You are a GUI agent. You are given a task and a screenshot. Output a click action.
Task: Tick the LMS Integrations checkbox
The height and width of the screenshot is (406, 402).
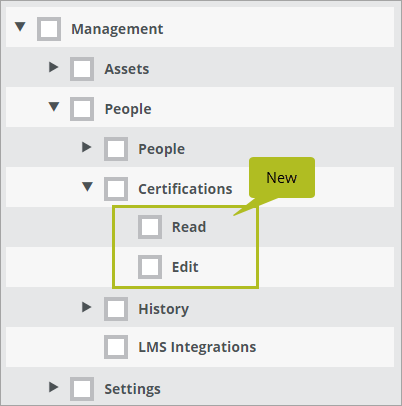click(x=116, y=347)
